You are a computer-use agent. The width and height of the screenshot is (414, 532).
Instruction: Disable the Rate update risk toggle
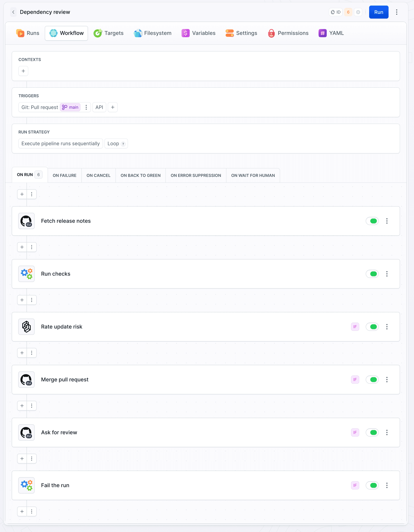click(372, 327)
